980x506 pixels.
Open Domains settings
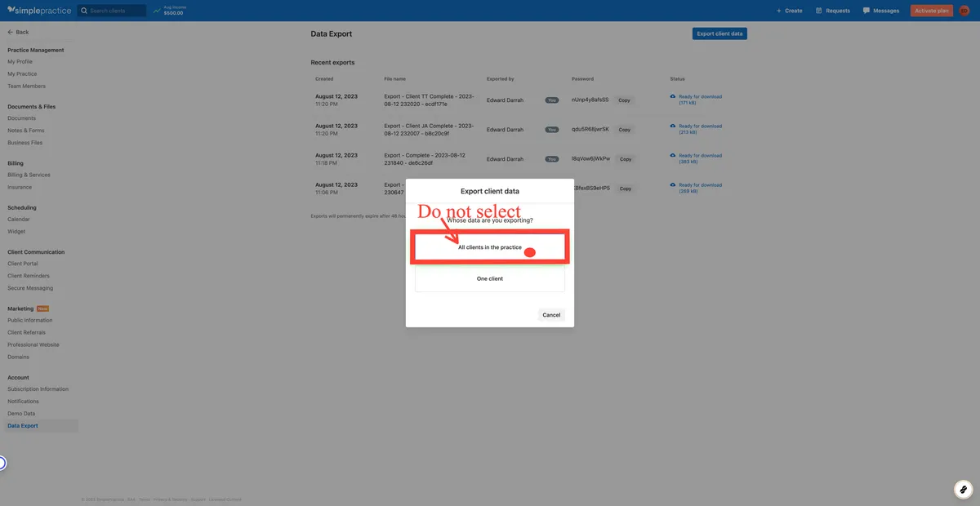pyautogui.click(x=18, y=357)
